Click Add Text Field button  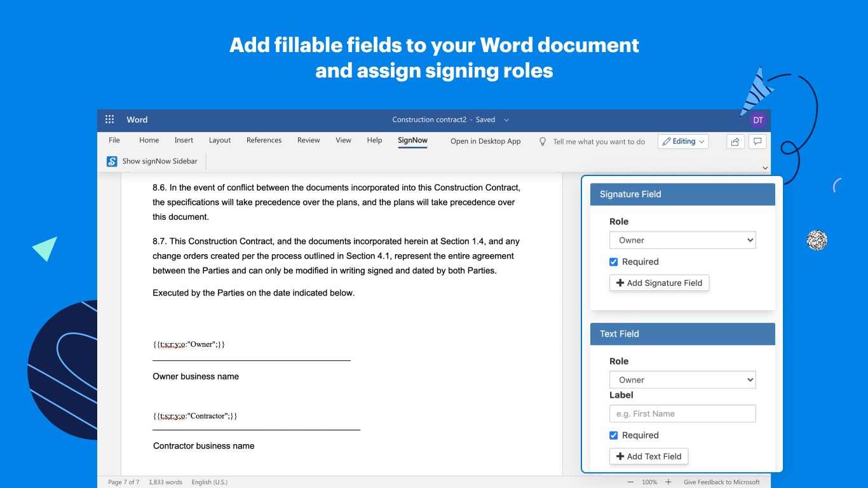(x=649, y=456)
